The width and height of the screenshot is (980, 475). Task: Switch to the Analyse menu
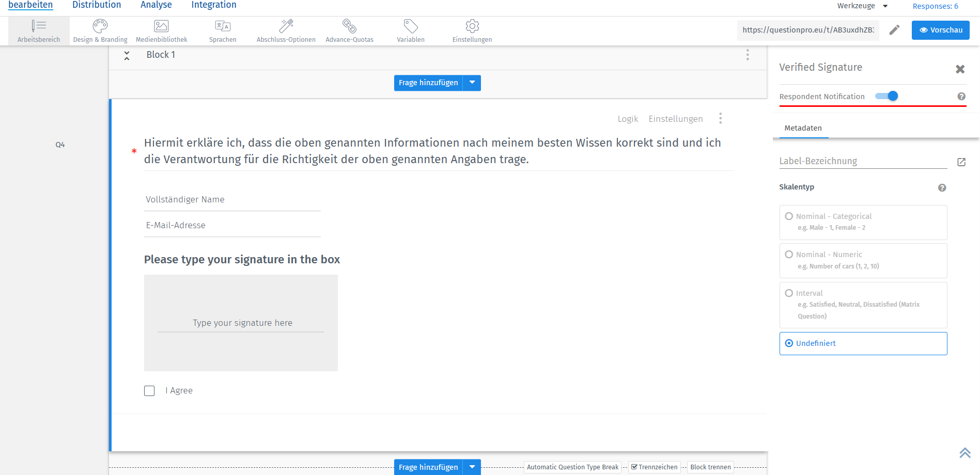pos(155,5)
